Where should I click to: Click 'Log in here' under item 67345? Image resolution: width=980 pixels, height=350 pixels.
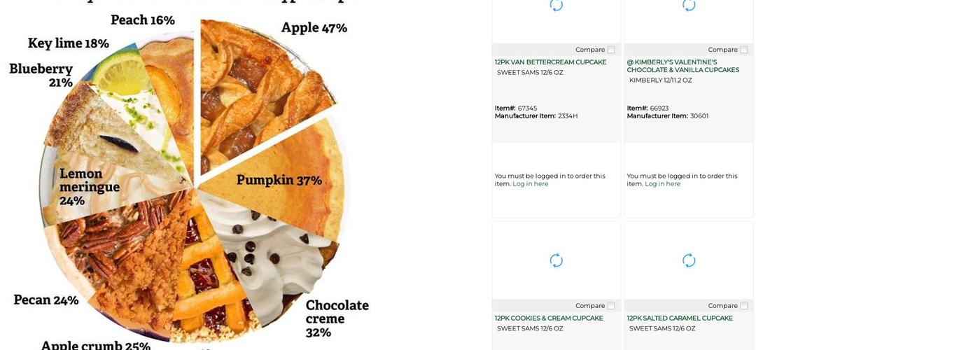click(x=530, y=184)
